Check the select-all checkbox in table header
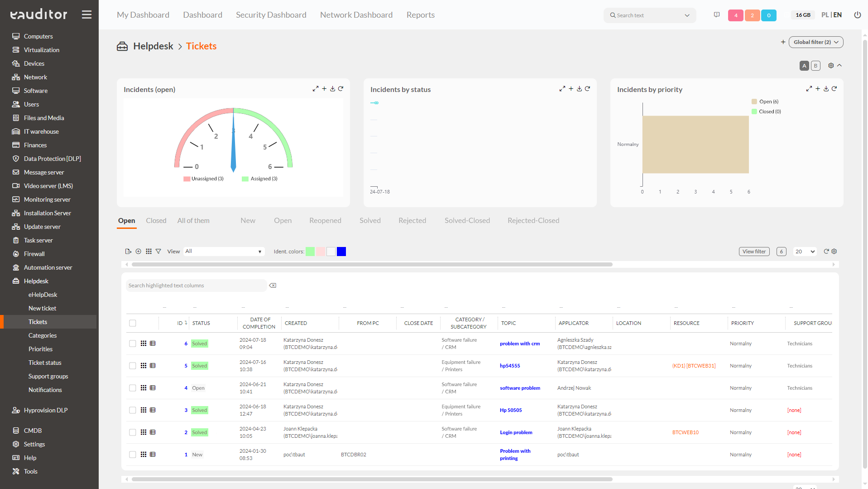This screenshot has width=868, height=489. (x=133, y=323)
